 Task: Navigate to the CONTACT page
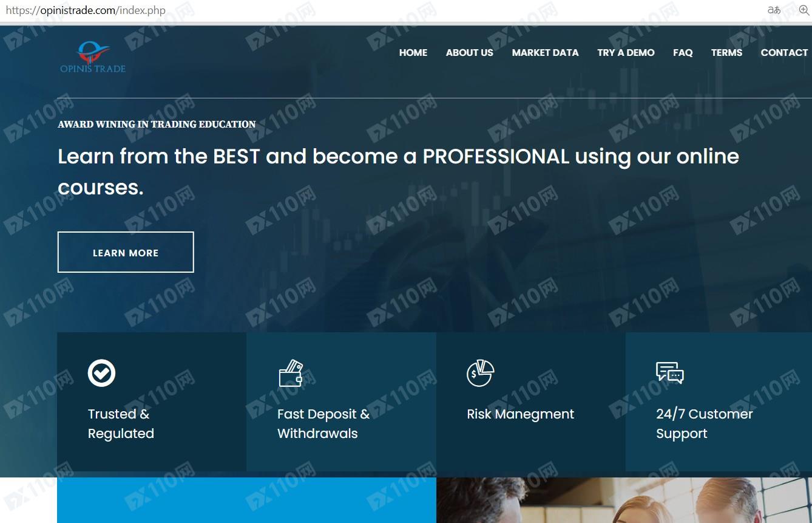784,53
